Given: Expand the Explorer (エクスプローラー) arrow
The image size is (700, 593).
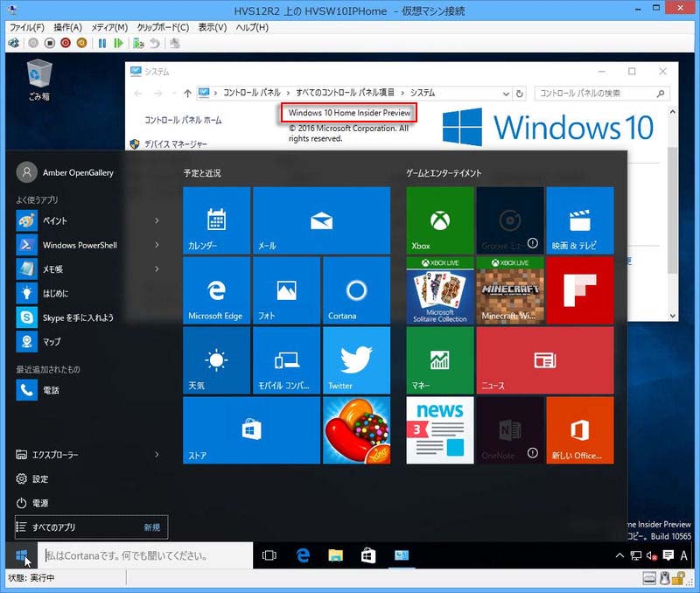Looking at the screenshot, I should tap(157, 455).
